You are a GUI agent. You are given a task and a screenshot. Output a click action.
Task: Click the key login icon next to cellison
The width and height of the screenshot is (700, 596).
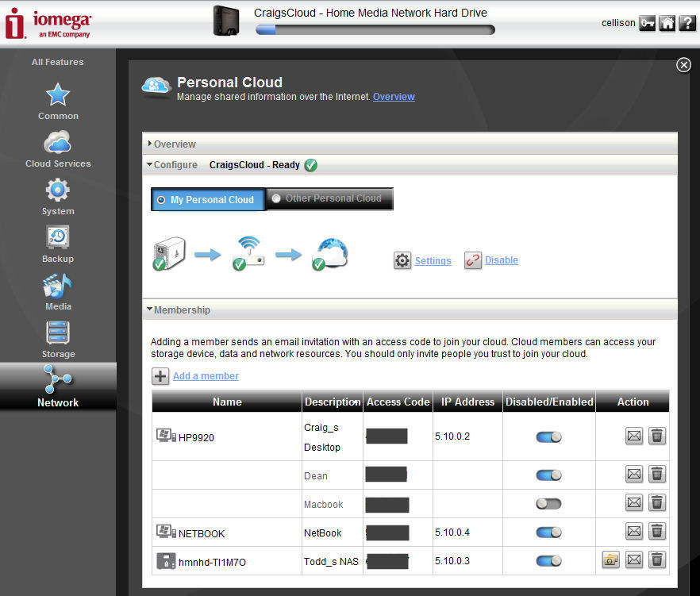click(x=648, y=23)
